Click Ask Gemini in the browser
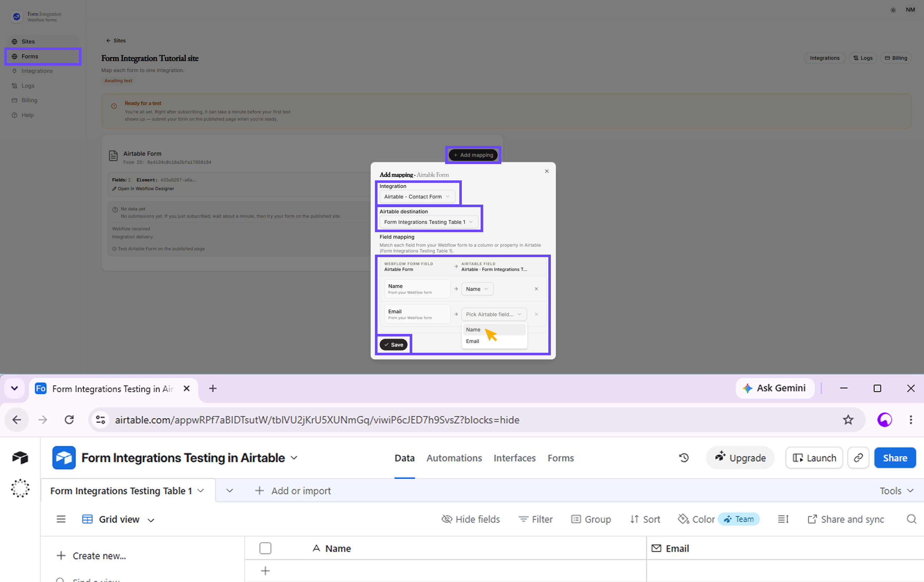 pos(775,389)
